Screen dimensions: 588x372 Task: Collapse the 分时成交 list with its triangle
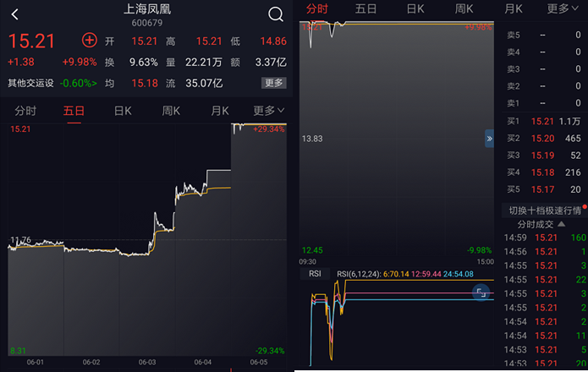click(x=562, y=224)
